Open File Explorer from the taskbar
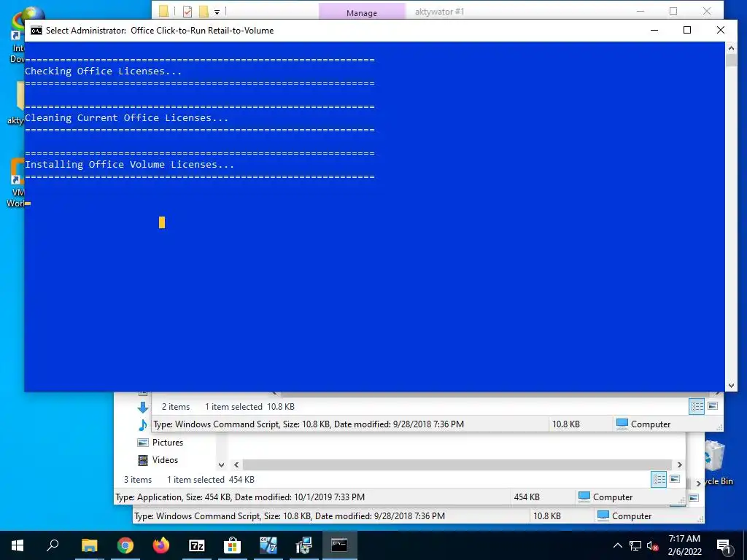 89,545
